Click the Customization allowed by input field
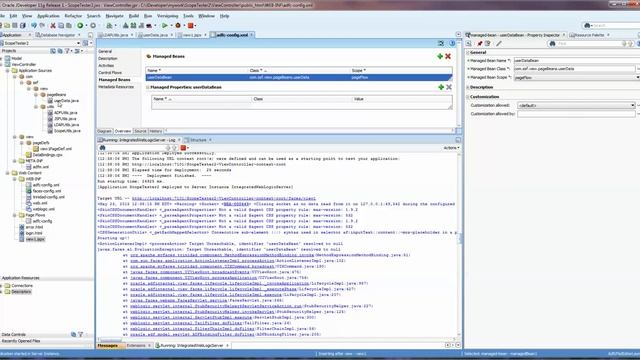 576,114
